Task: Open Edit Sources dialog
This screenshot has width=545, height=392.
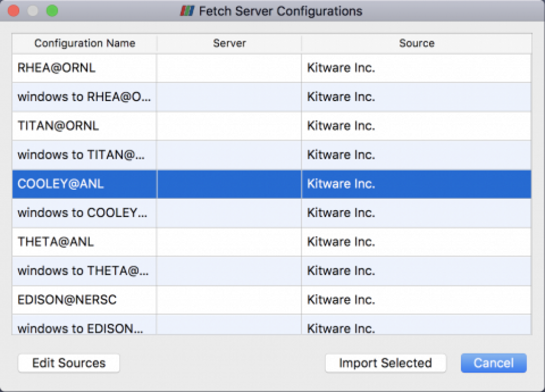Action: pyautogui.click(x=69, y=363)
